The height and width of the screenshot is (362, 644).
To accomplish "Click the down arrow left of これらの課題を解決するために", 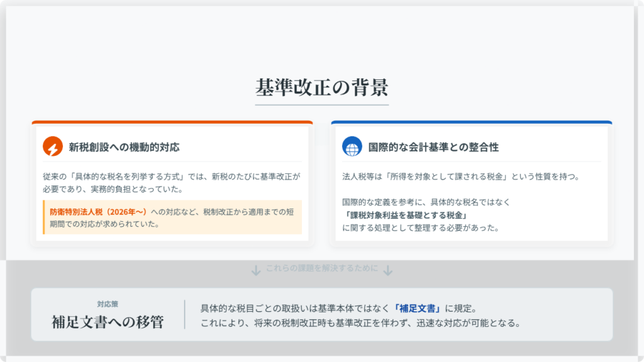I will (x=255, y=270).
